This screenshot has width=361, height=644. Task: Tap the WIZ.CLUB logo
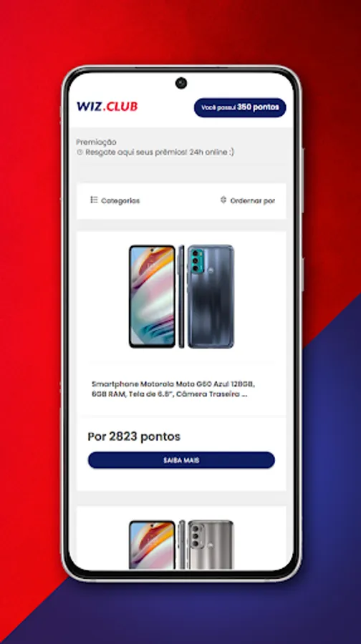(x=107, y=107)
